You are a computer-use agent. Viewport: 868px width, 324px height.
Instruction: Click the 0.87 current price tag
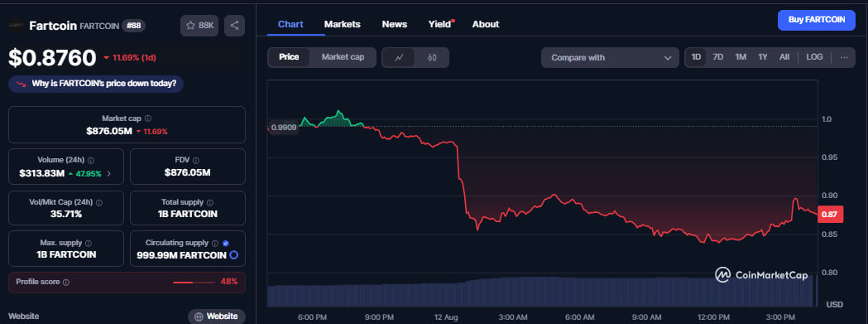(x=830, y=214)
